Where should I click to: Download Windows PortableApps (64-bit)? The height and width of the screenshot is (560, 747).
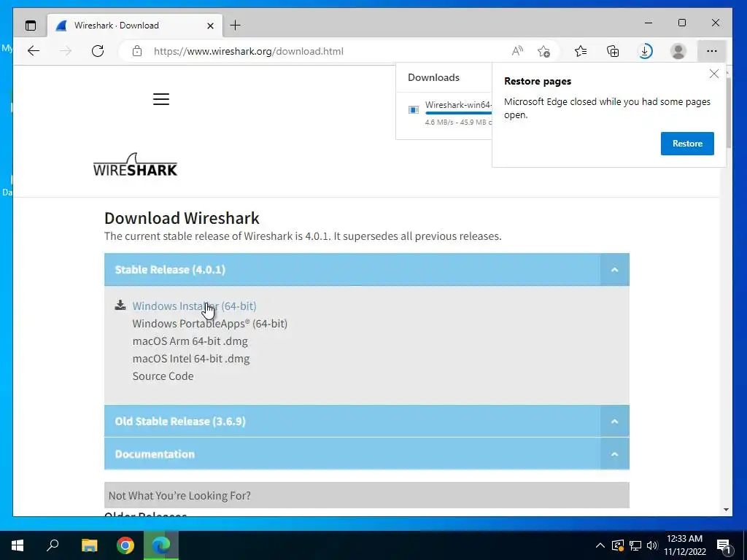pos(209,324)
